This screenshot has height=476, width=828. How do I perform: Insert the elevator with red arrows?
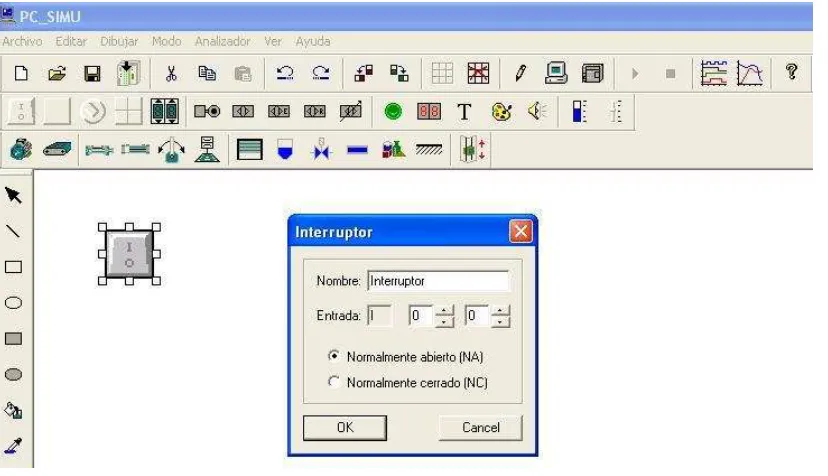pos(473,150)
